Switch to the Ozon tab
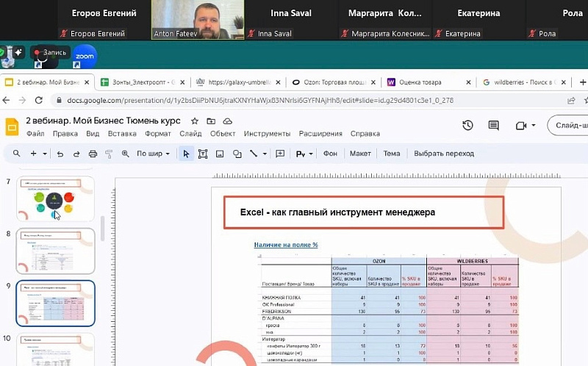The image size is (588, 366). [334, 82]
